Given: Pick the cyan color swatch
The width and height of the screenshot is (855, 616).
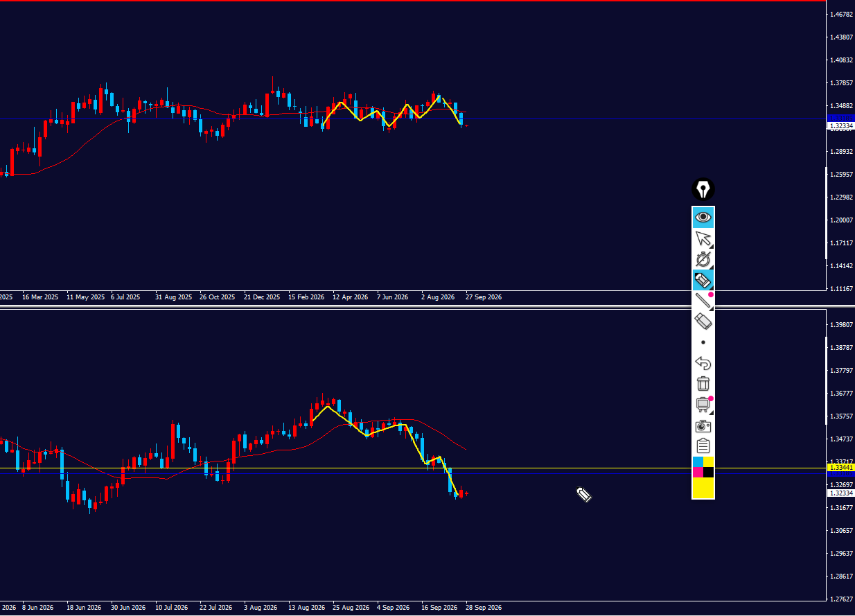Looking at the screenshot, I should click(x=698, y=462).
